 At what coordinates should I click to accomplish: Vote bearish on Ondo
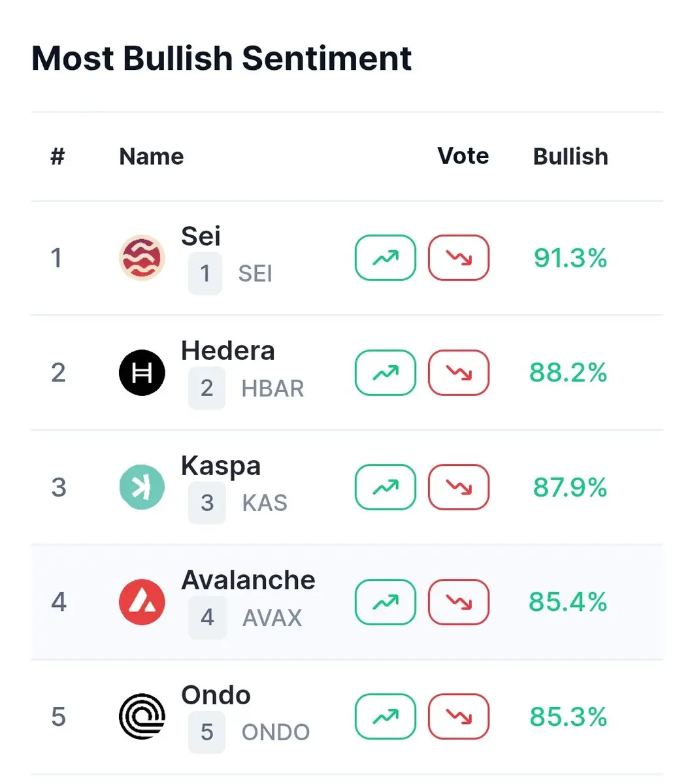point(459,717)
